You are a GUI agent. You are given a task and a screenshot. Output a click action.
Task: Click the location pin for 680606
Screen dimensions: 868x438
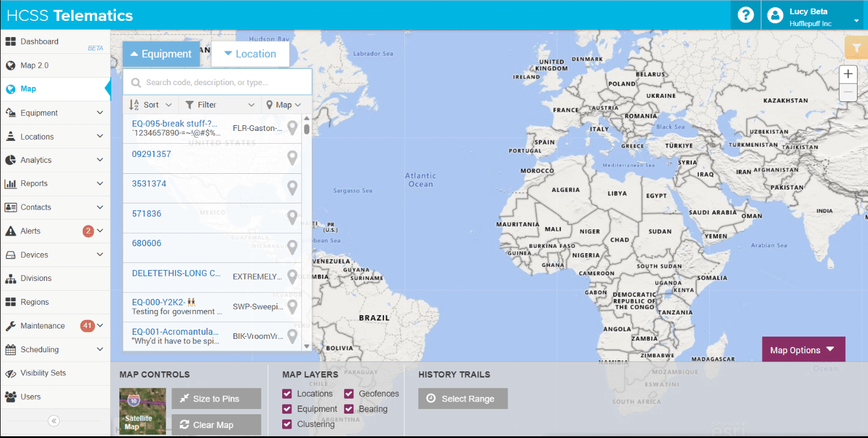pos(293,247)
